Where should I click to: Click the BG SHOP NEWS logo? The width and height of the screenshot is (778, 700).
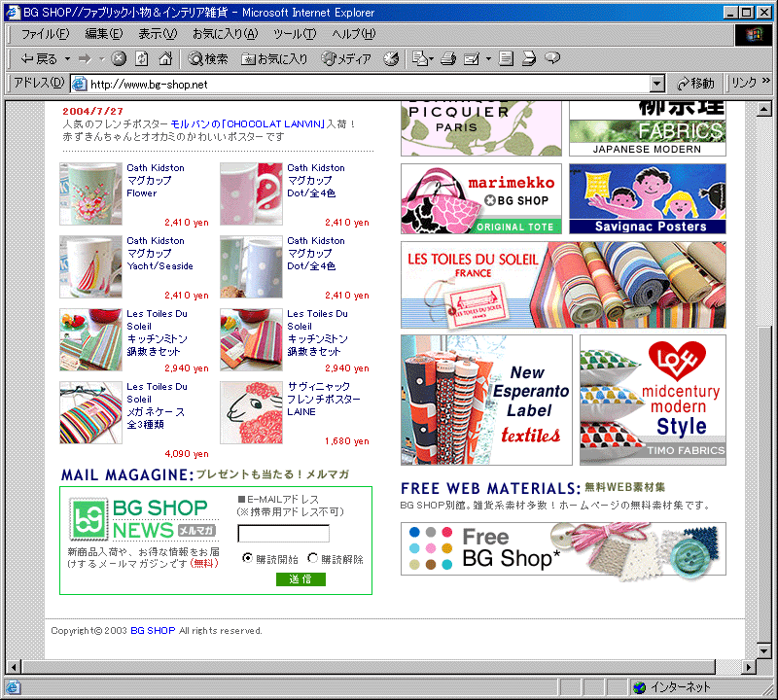point(143,519)
